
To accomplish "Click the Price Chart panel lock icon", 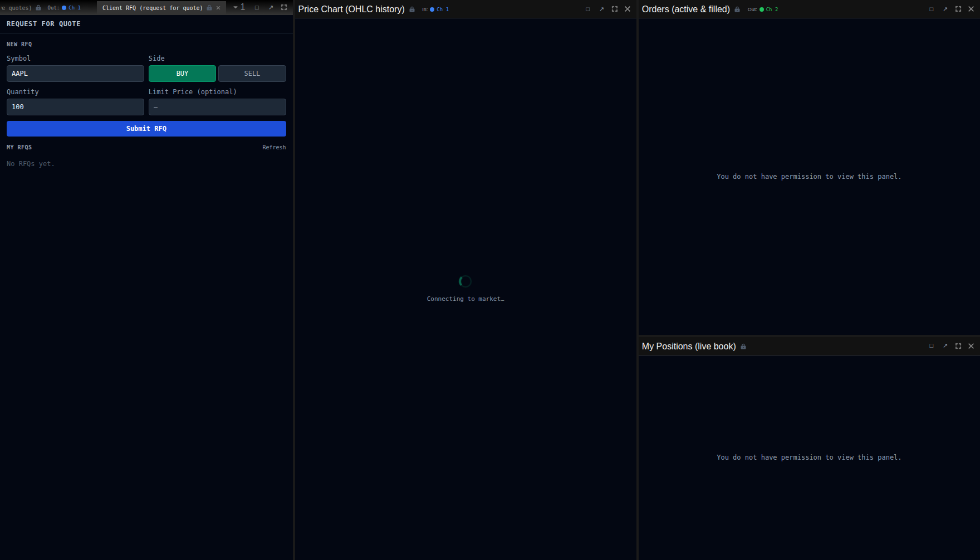I will [412, 9].
